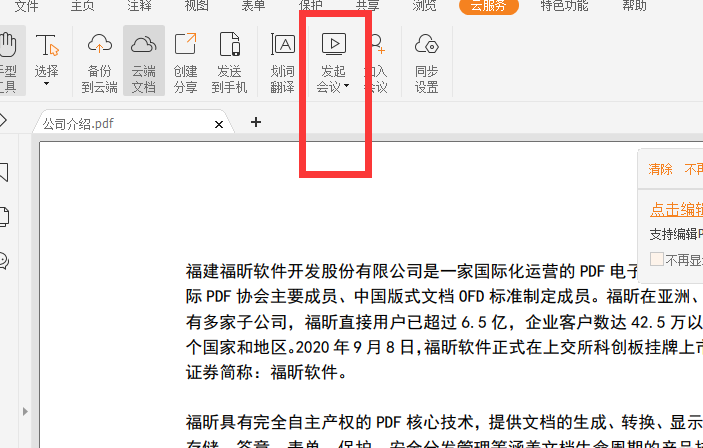The height and width of the screenshot is (448, 703).
Task: Switch to the 浏览 tab
Action: tap(424, 5)
